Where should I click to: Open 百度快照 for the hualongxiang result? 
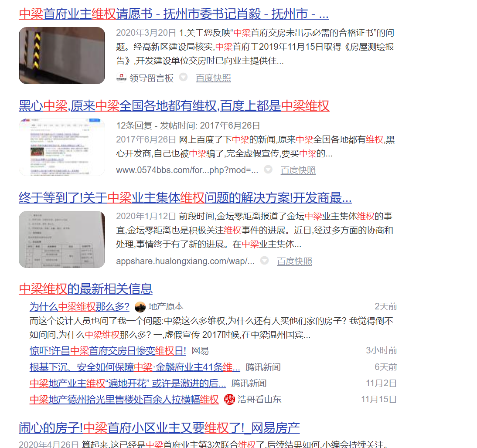click(294, 261)
